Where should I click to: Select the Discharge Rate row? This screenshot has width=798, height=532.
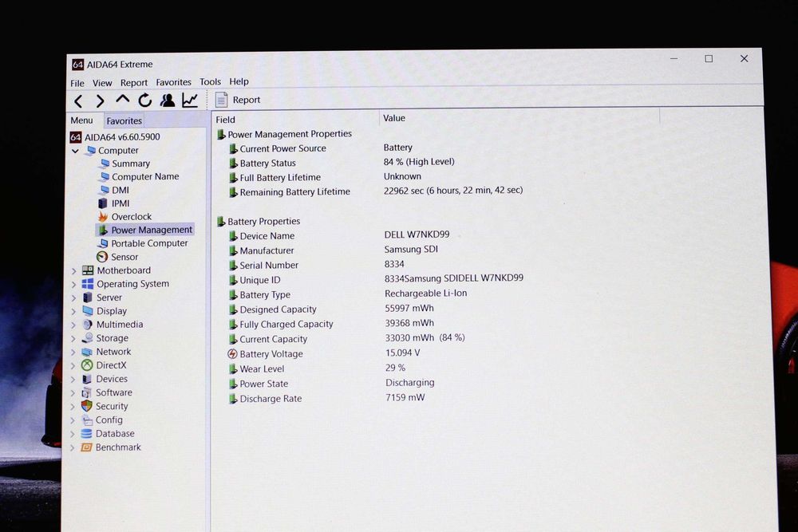[x=326, y=398]
